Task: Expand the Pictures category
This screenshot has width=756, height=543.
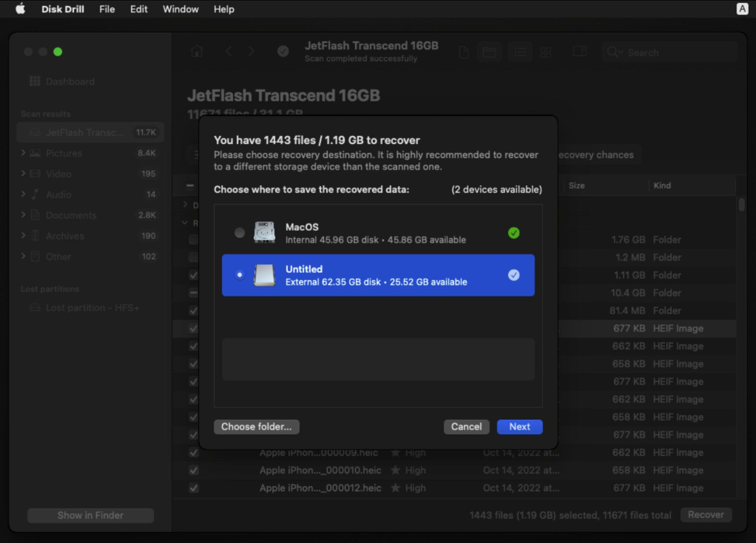Action: [x=23, y=152]
